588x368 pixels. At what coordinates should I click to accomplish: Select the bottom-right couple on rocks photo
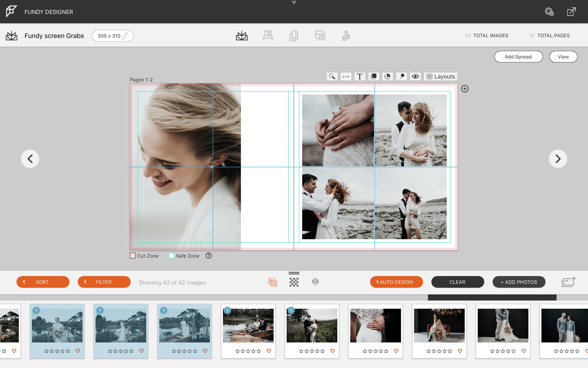tap(411, 203)
